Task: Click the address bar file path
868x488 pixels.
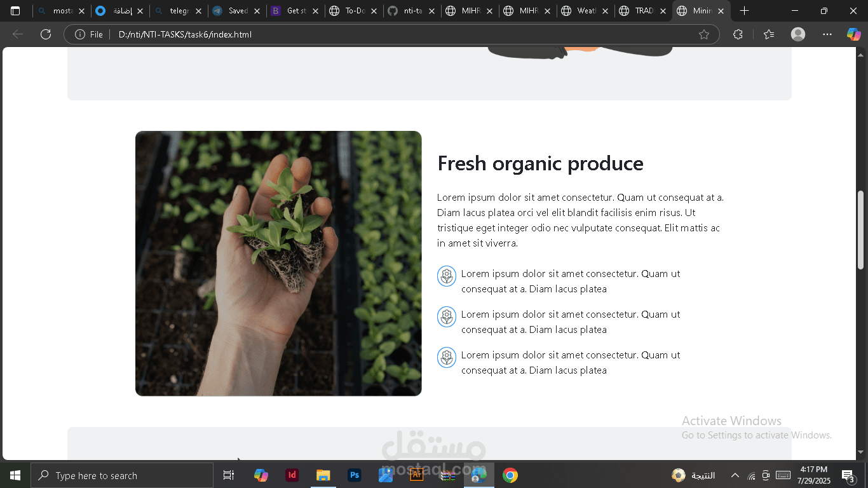Action: coord(185,34)
